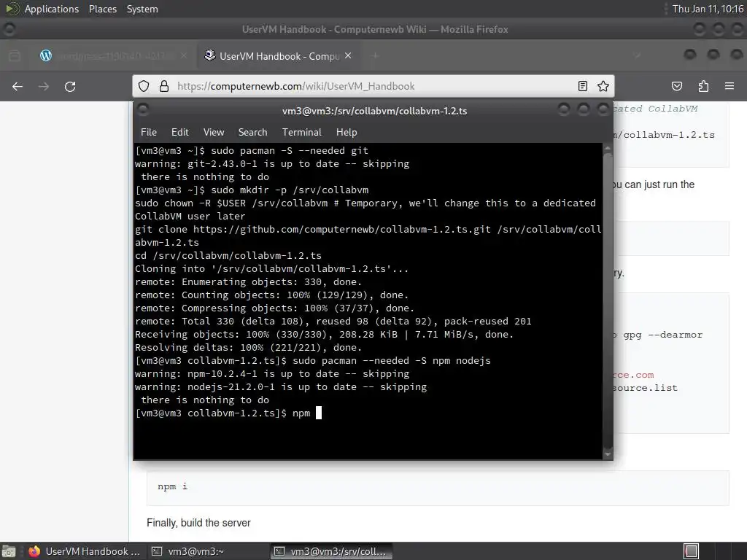Close the UserVM Handbook tab
This screenshot has height=560, width=747.
click(348, 55)
